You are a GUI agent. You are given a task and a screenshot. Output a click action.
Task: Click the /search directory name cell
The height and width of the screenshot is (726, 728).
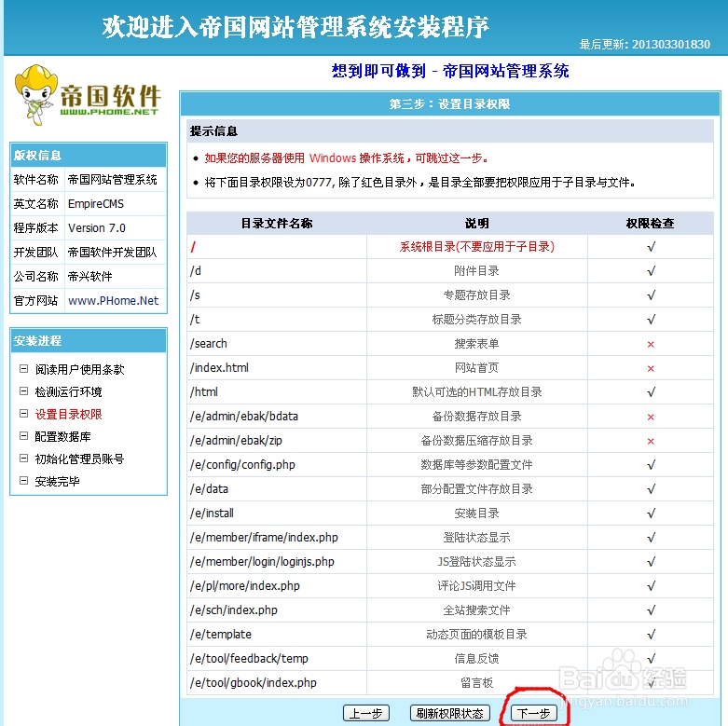pos(277,344)
